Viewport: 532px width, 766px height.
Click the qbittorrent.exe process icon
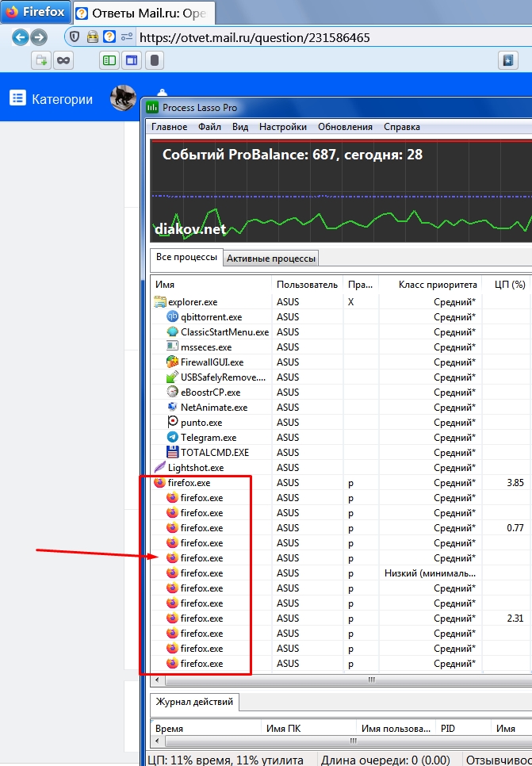173,316
